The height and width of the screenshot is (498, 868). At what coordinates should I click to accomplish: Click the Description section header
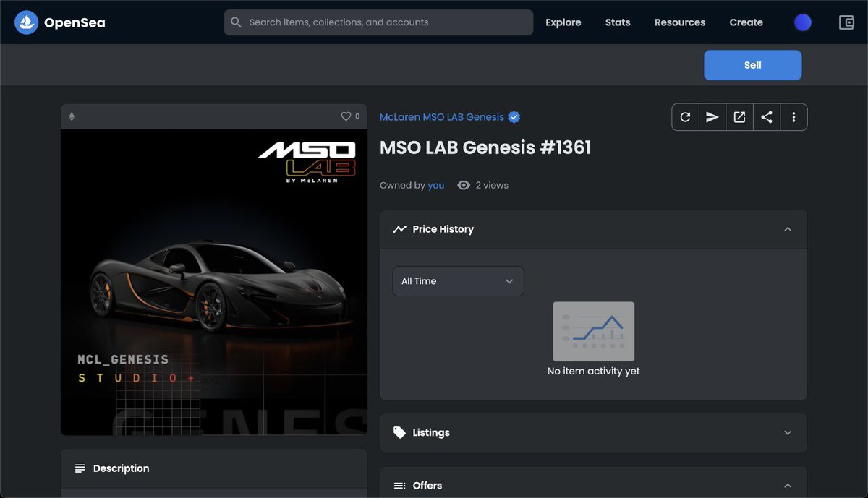tap(214, 468)
